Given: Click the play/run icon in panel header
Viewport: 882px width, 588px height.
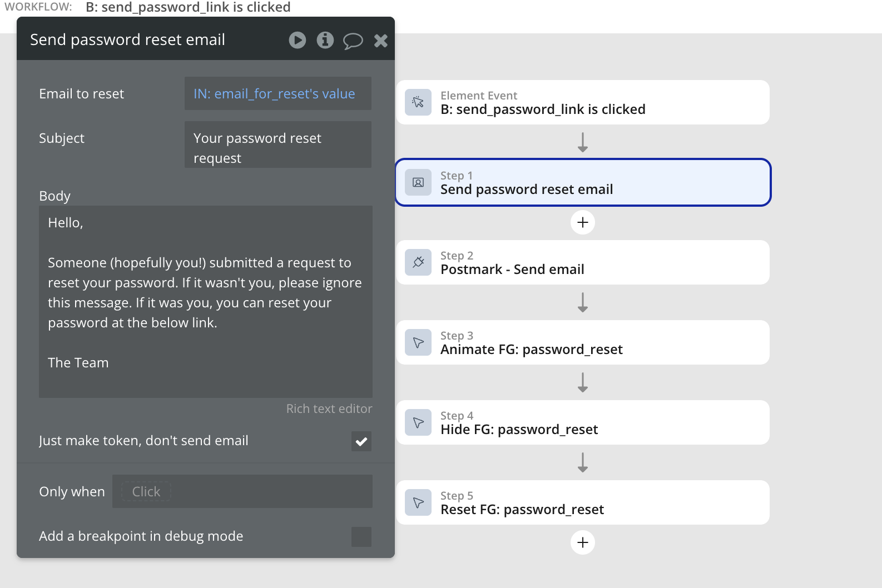Looking at the screenshot, I should coord(298,40).
